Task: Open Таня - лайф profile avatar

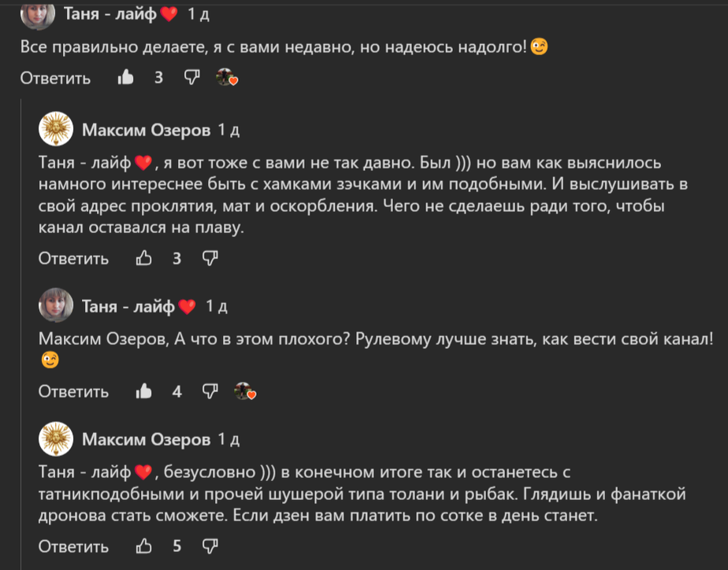Action: click(37, 15)
